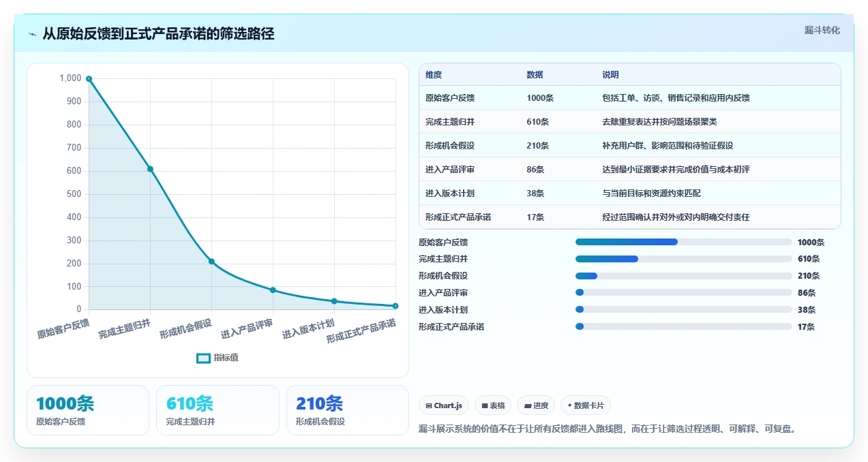Click the 形成机会假设 progress bar
This screenshot has width=868, height=462.
684,276
